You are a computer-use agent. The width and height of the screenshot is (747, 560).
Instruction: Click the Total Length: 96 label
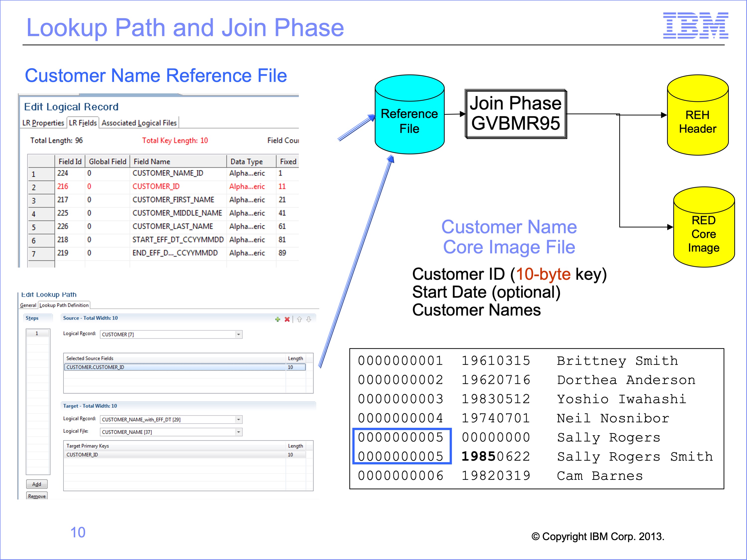point(56,140)
